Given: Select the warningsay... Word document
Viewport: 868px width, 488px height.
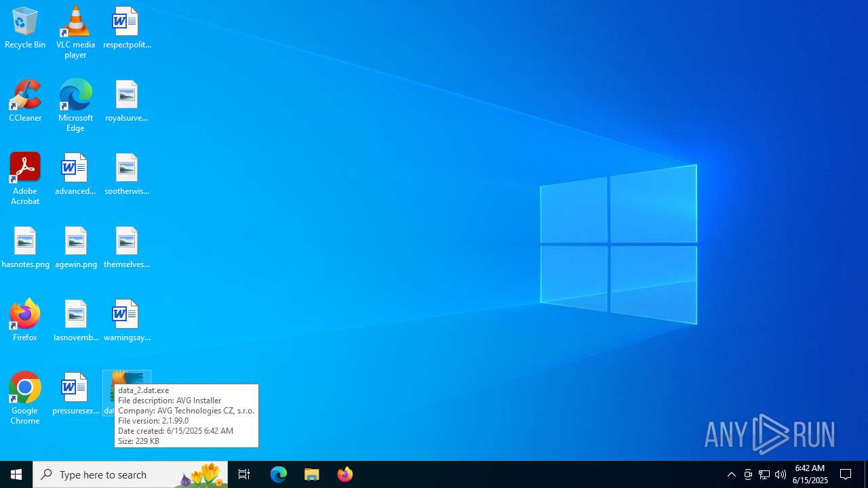Looking at the screenshot, I should pyautogui.click(x=127, y=321).
